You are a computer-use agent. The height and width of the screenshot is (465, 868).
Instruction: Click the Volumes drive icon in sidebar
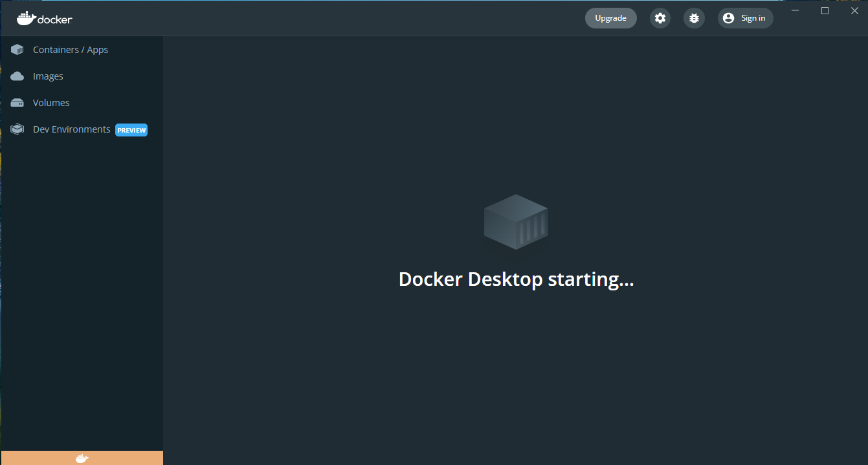[17, 103]
